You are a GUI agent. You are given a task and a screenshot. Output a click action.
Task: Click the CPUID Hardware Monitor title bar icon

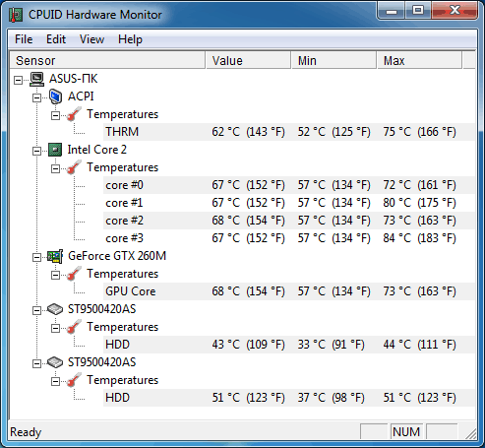(16, 15)
